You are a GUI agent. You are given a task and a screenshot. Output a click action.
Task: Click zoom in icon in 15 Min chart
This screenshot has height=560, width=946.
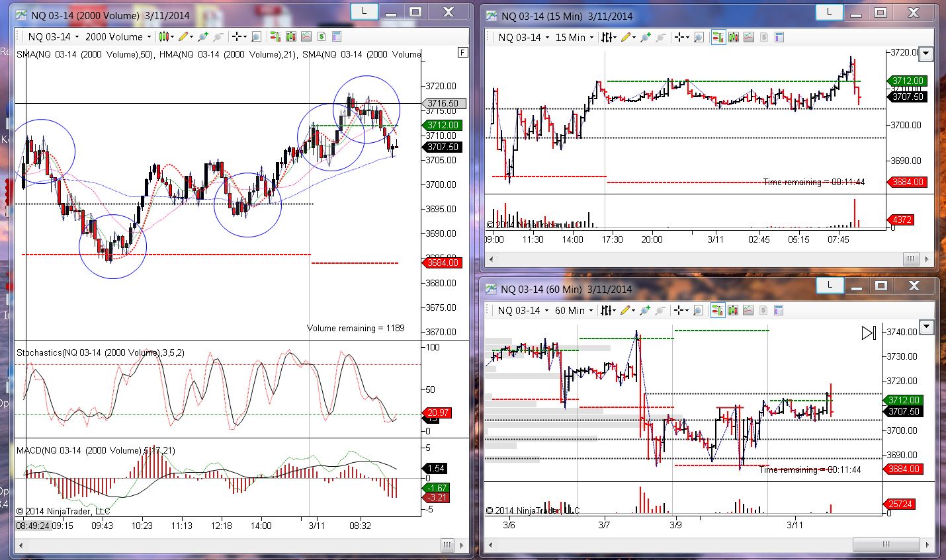(646, 38)
